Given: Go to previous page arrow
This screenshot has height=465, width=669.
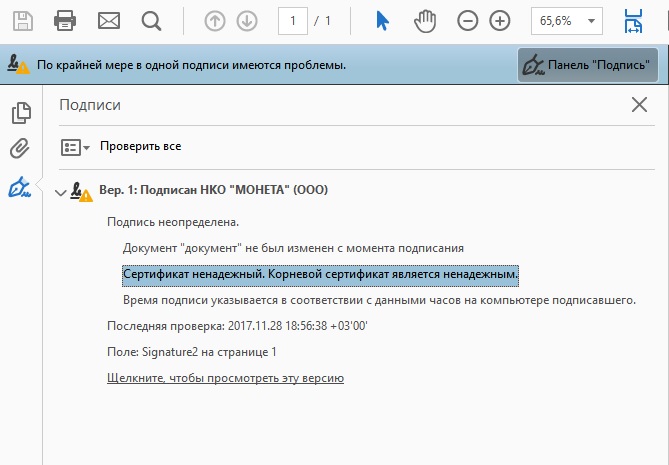Looking at the screenshot, I should pyautogui.click(x=214, y=20).
